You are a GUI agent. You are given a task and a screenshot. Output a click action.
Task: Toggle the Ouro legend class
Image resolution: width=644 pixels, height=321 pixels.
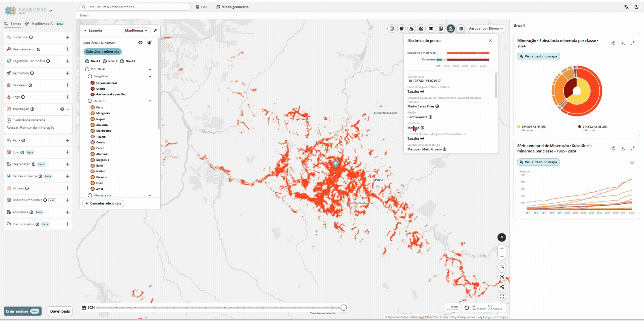point(93,183)
